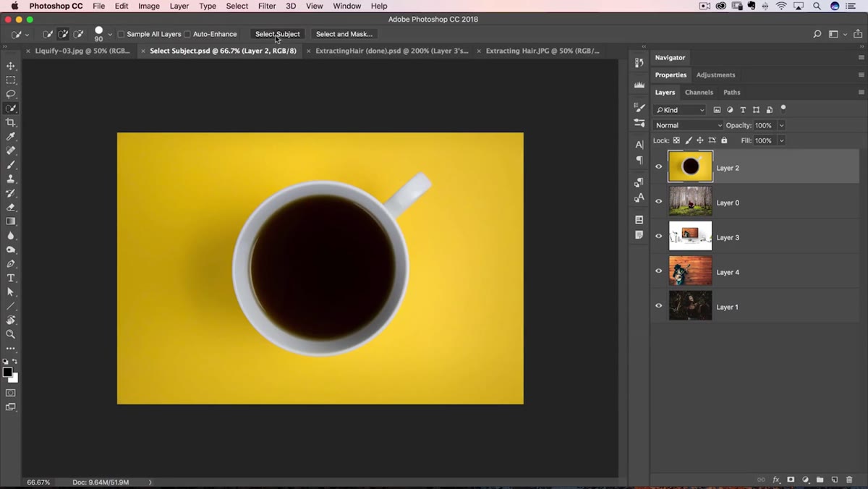Open the tool preset picker dropdown
The width and height of the screenshot is (868, 489).
pos(27,35)
